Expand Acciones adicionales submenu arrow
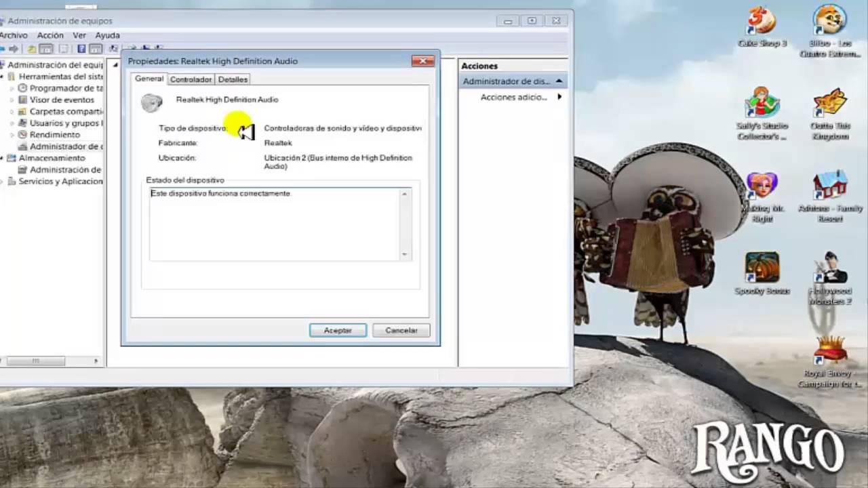The image size is (868, 488). 559,97
